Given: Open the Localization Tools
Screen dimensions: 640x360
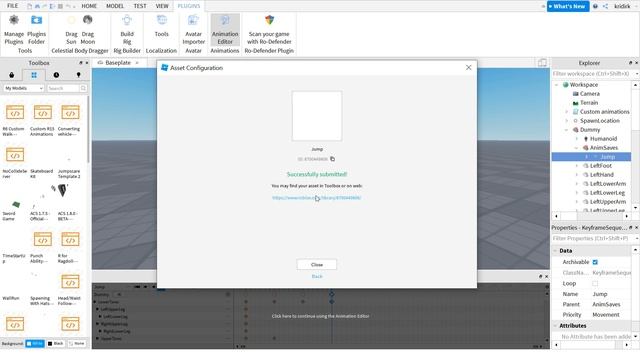Looking at the screenshot, I should click(162, 27).
